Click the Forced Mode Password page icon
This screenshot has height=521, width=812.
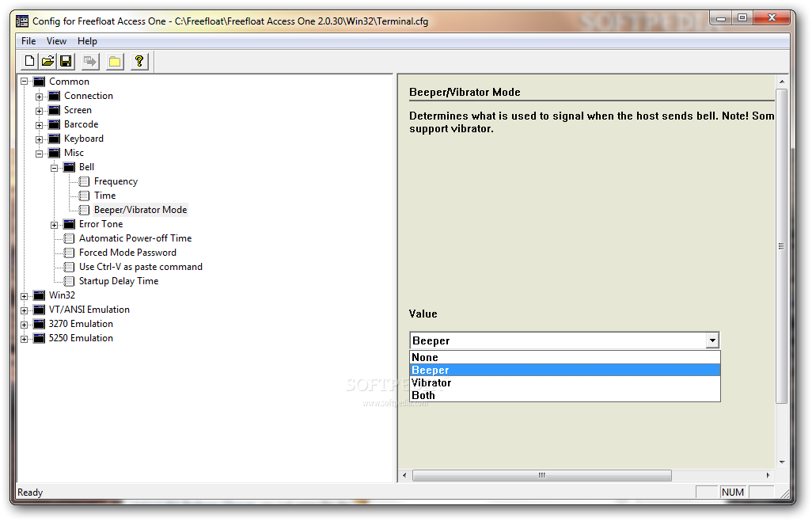[x=69, y=253]
